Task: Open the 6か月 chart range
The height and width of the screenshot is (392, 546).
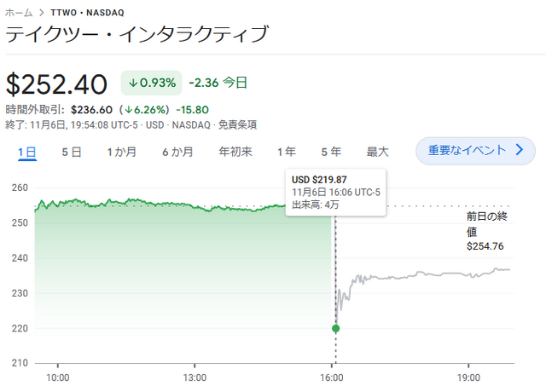Action: [x=177, y=152]
